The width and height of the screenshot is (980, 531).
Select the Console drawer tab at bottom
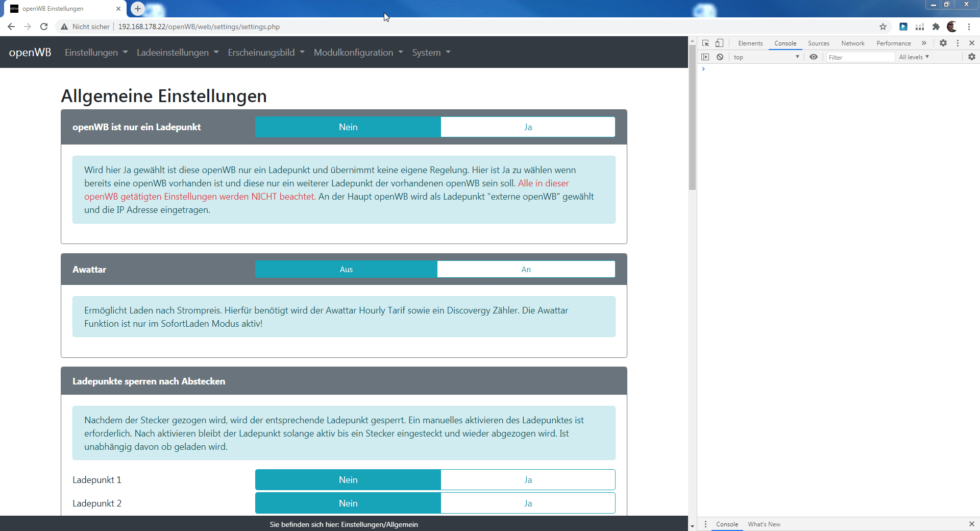pyautogui.click(x=727, y=524)
